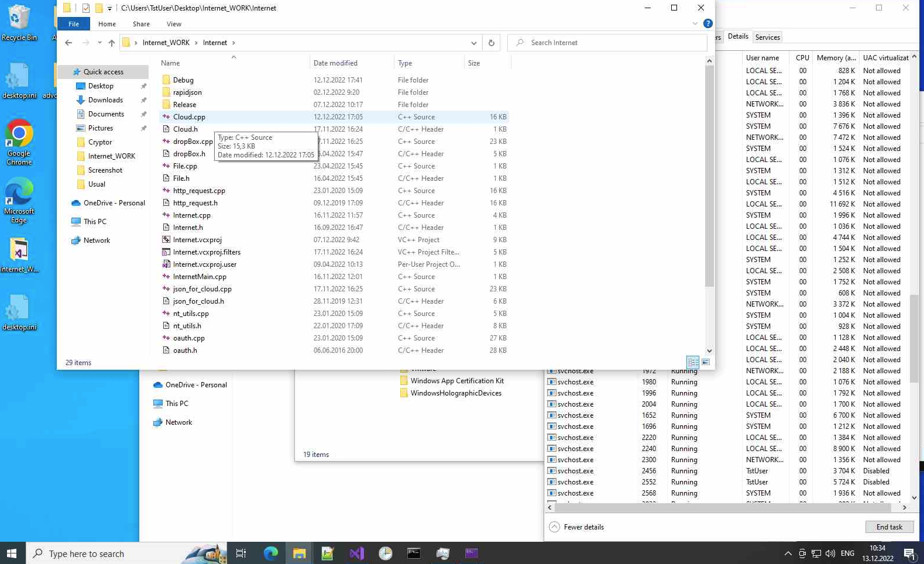Click the End task button

pyautogui.click(x=889, y=527)
